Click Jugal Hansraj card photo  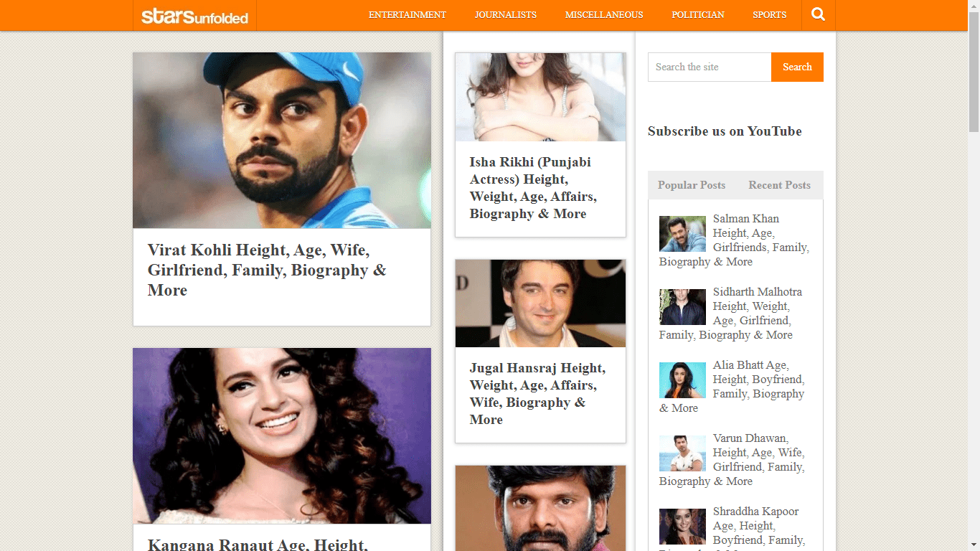point(540,303)
